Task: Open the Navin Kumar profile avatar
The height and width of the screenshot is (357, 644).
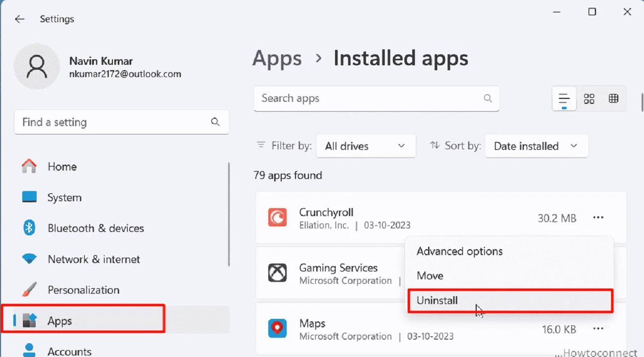Action: click(37, 66)
